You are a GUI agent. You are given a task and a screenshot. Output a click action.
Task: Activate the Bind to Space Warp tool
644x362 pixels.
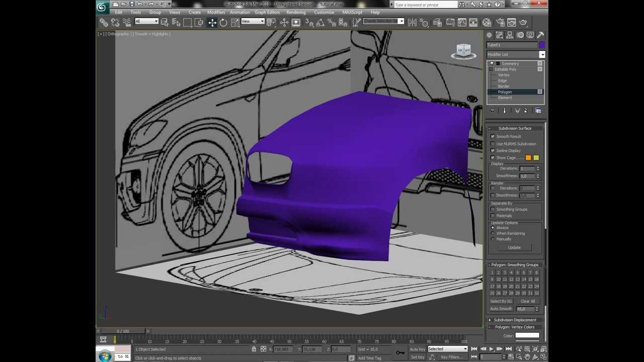(x=127, y=22)
